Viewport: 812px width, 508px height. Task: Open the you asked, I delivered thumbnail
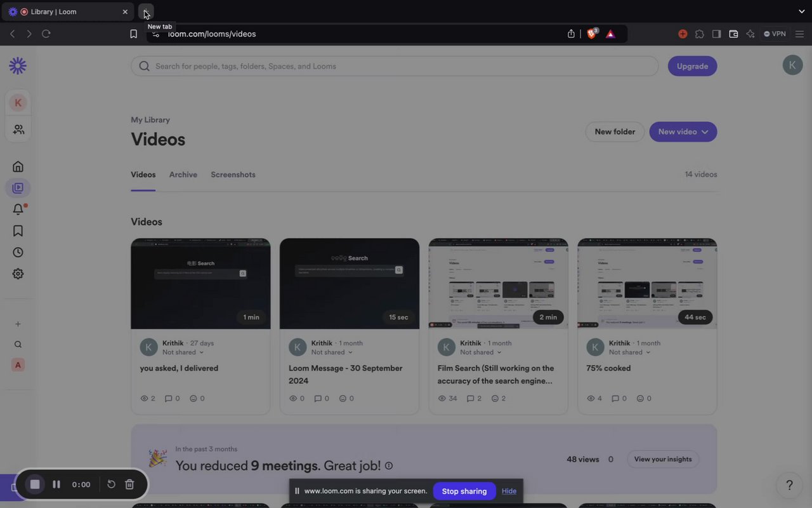coord(200,284)
